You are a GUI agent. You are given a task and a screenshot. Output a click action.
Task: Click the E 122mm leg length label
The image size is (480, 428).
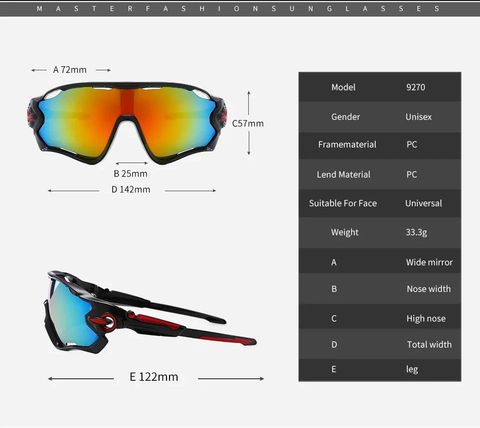[x=154, y=377]
